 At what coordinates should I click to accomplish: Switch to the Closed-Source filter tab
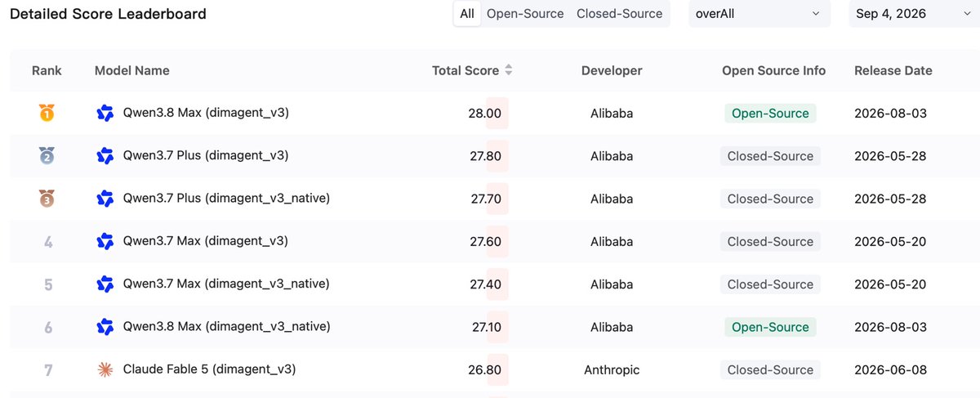click(x=619, y=14)
